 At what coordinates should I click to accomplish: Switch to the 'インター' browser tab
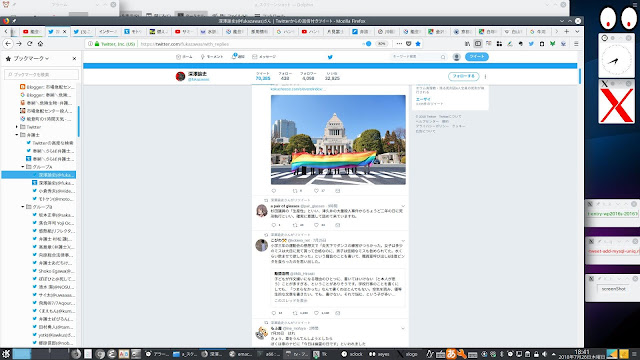tap(108, 31)
